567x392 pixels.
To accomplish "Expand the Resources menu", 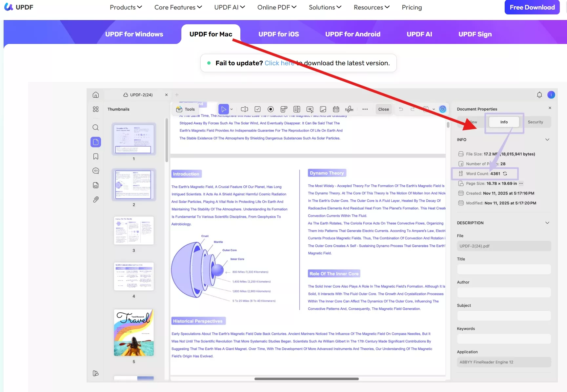I will tap(372, 7).
